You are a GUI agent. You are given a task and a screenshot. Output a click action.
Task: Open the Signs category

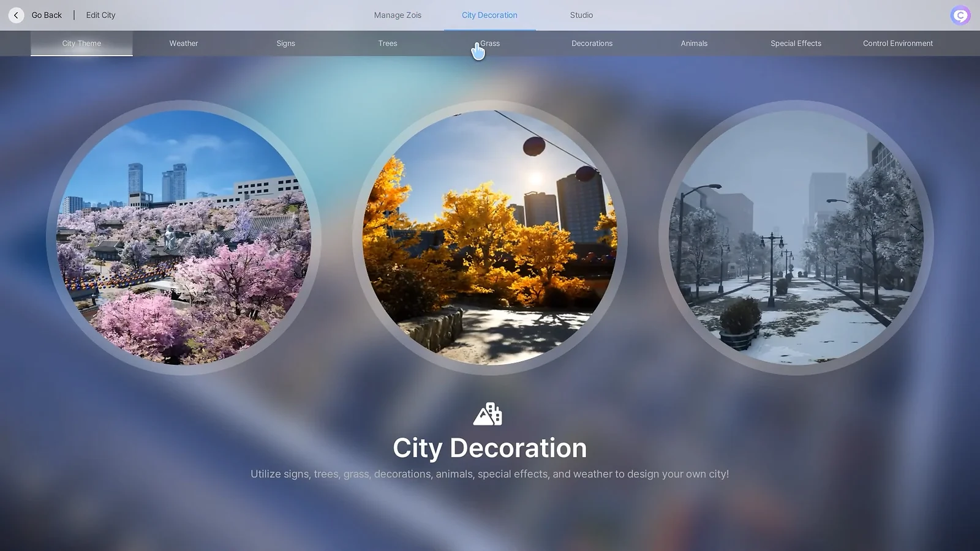285,43
